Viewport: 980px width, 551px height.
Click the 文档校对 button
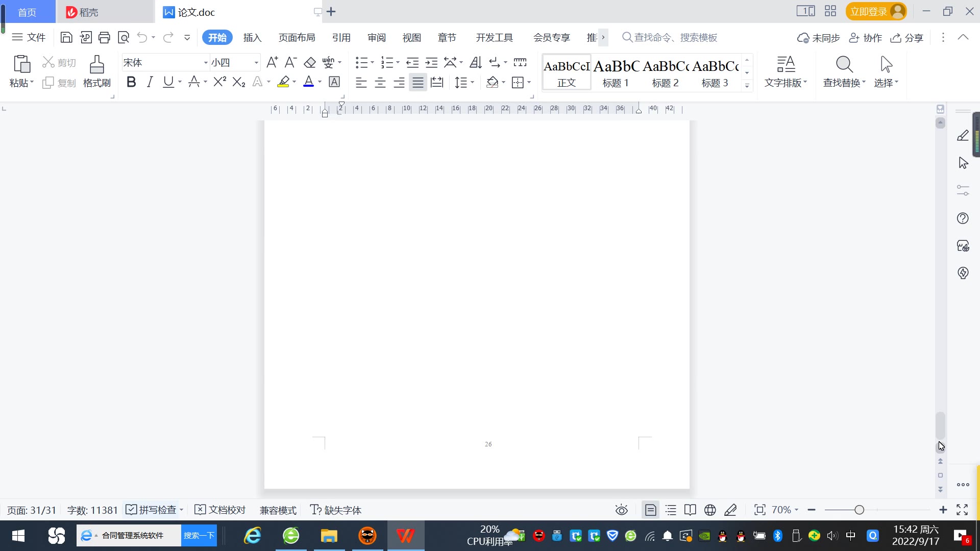coord(220,510)
